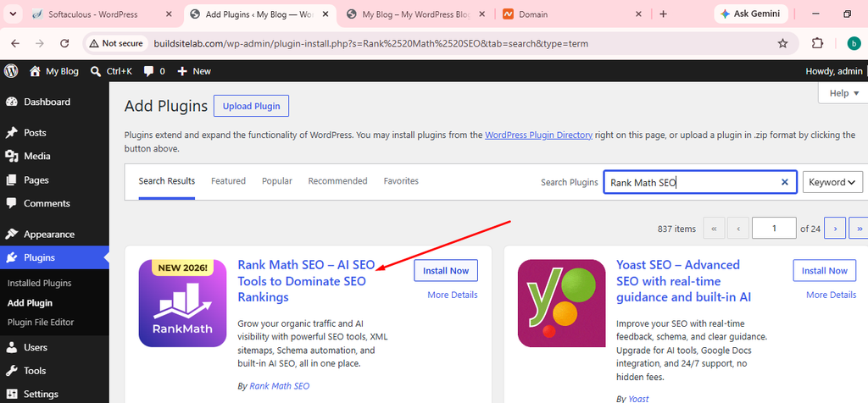Open the WordPress Plugin Directory link
Image resolution: width=868 pixels, height=403 pixels.
coord(538,135)
